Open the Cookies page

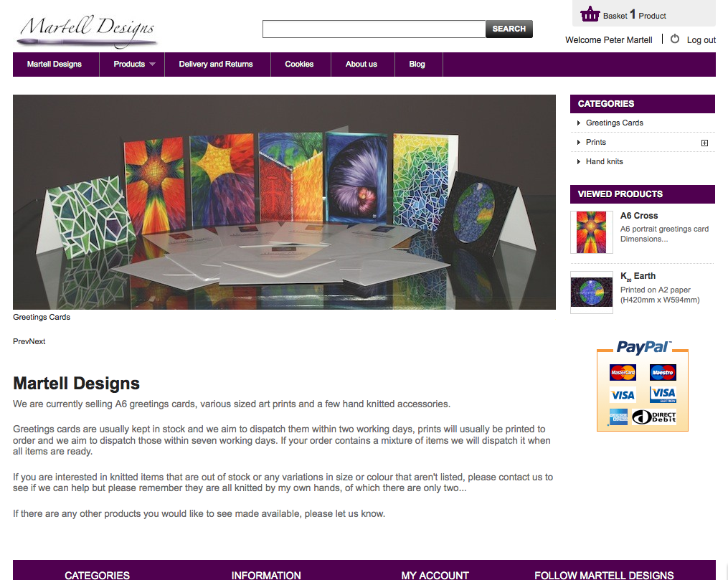click(300, 64)
